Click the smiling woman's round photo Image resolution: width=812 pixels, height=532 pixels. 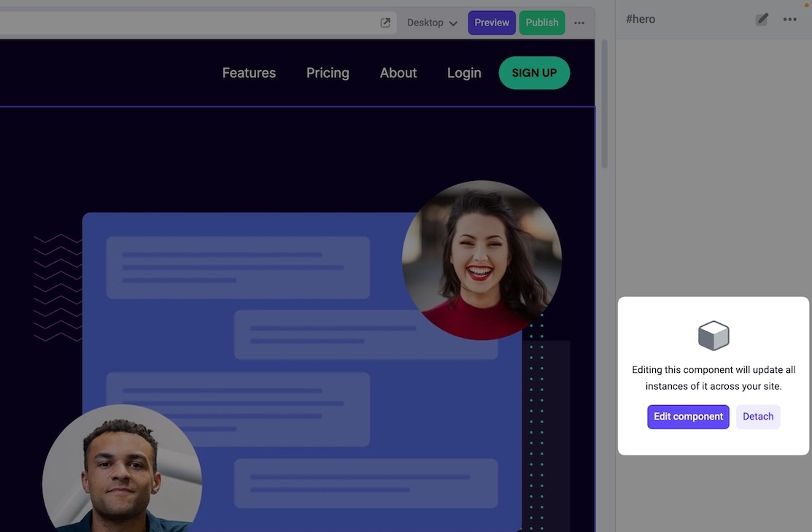pyautogui.click(x=482, y=260)
